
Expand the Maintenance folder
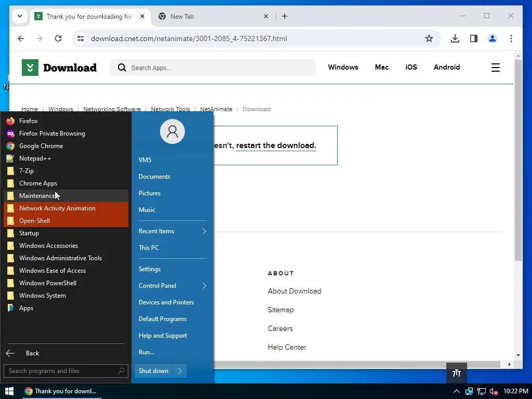click(x=66, y=196)
